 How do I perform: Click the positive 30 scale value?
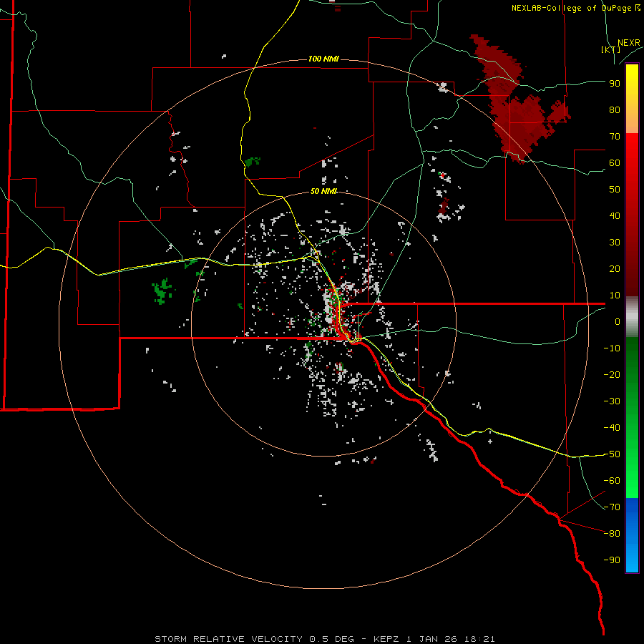pos(615,243)
